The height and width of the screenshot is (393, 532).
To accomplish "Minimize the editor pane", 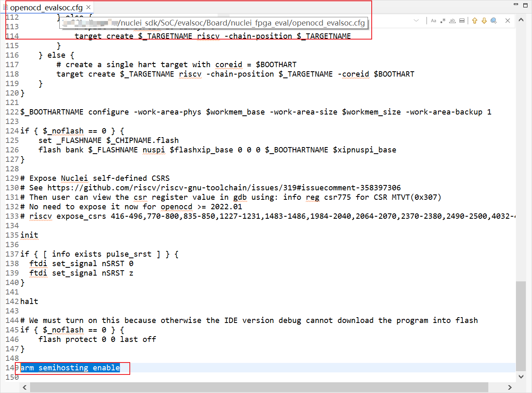I will (x=516, y=5).
